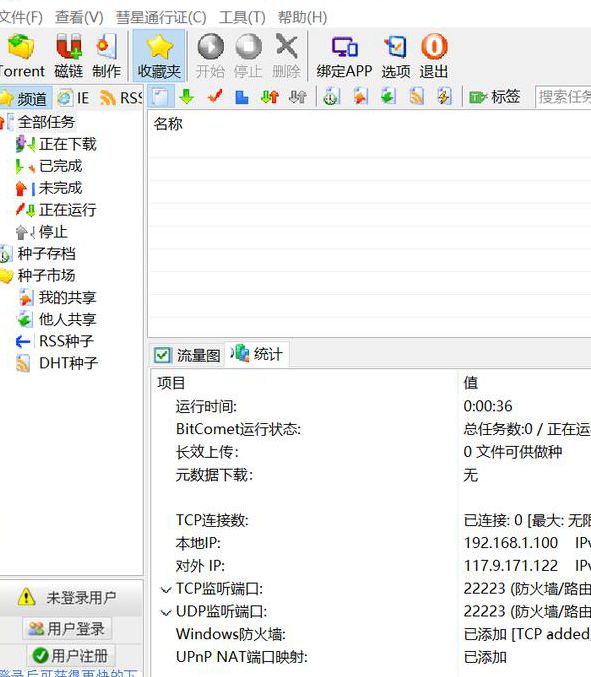Image resolution: width=591 pixels, height=677 pixels.
Task: Collapse the TCP监听端口 row chevron
Action: (x=166, y=590)
